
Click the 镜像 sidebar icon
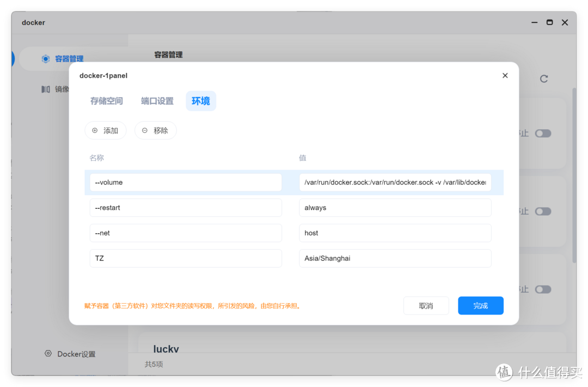(x=45, y=89)
